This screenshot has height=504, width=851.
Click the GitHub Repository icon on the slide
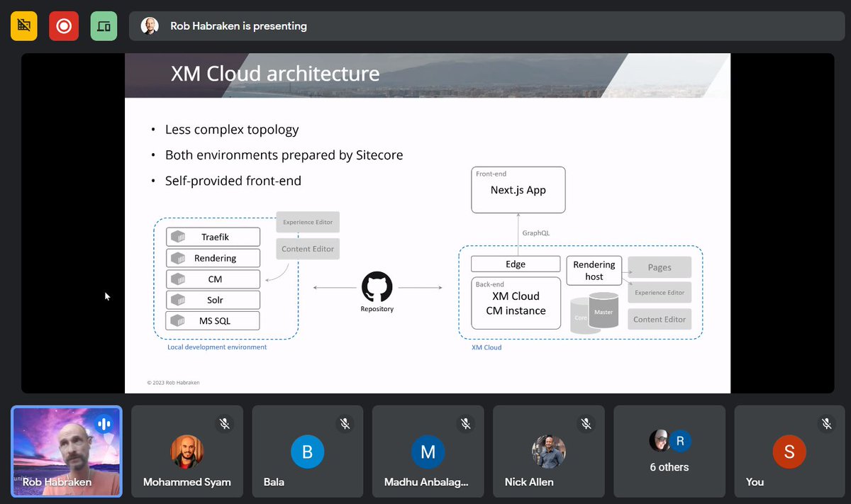[376, 287]
